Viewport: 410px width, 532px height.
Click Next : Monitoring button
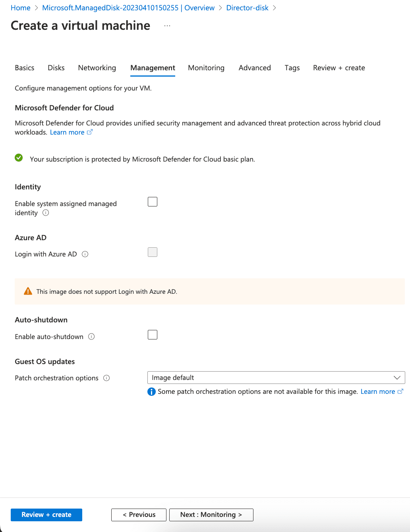point(211,515)
